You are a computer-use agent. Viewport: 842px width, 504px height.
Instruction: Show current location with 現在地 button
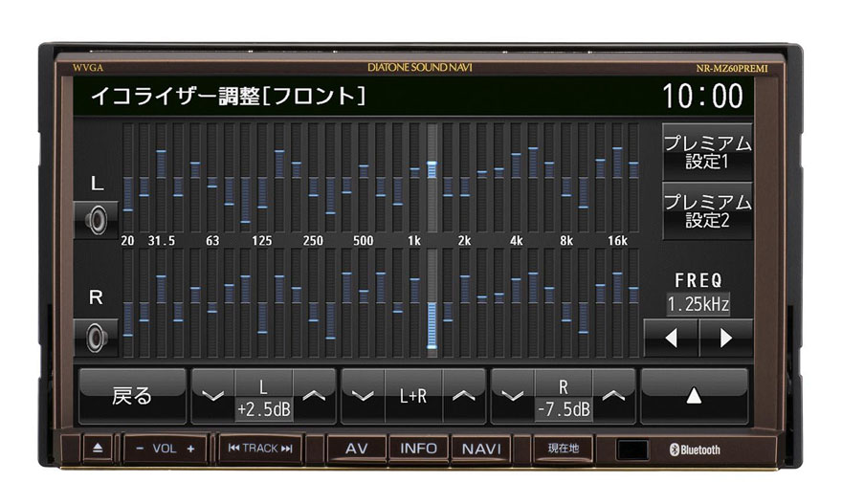tap(564, 449)
